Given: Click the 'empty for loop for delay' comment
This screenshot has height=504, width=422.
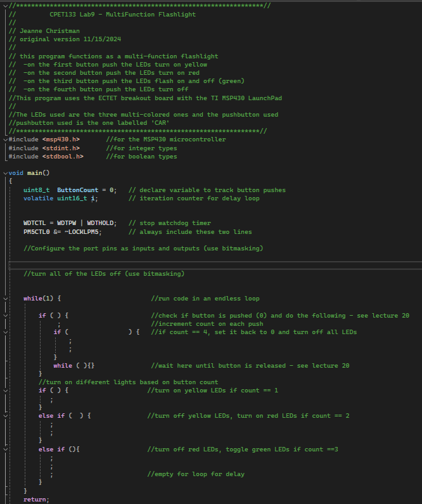Looking at the screenshot, I should [196, 474].
